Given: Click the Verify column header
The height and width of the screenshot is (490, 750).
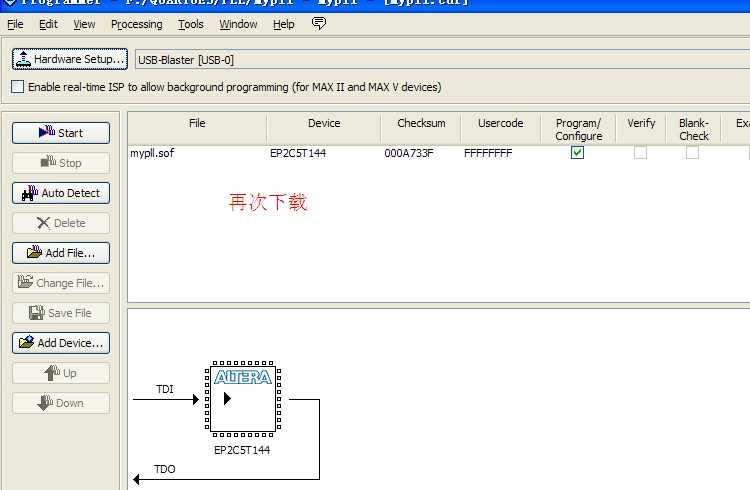Looking at the screenshot, I should [641, 128].
